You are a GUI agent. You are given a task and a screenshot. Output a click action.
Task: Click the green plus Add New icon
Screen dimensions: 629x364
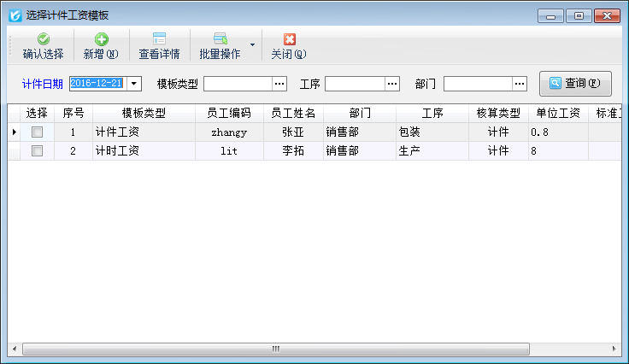(x=101, y=39)
